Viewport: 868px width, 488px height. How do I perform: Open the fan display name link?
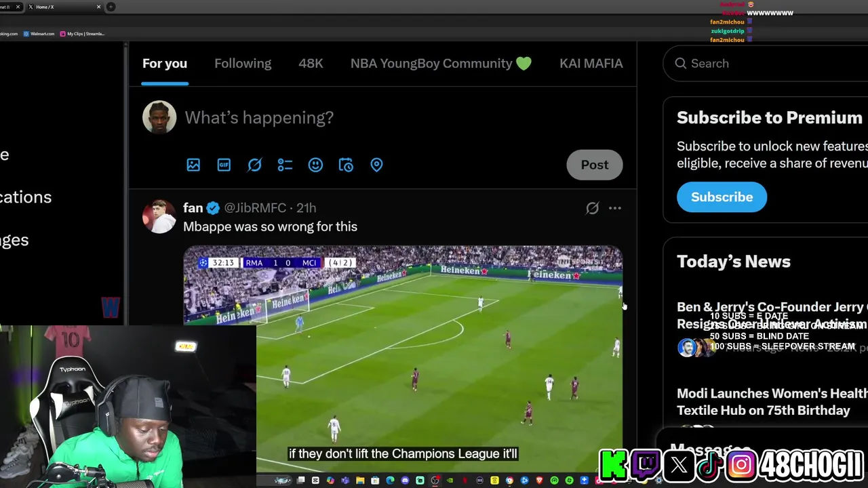point(193,208)
